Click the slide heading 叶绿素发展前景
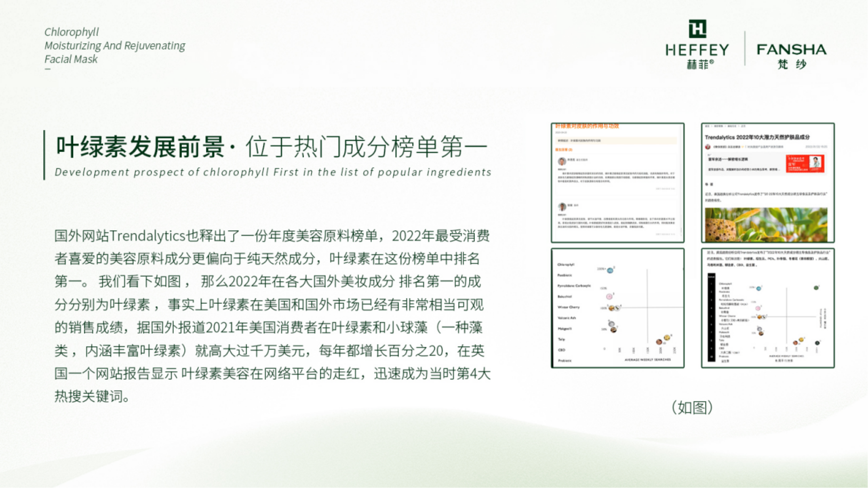 (140, 147)
